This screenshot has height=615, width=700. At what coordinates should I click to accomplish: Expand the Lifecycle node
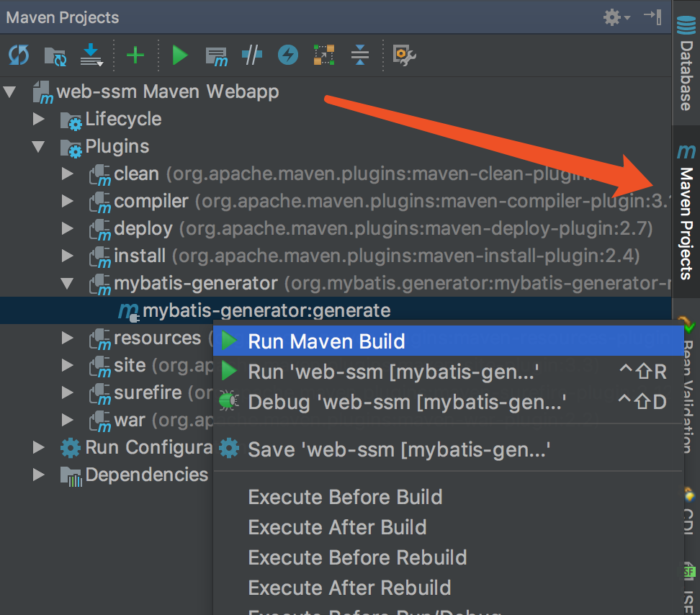(38, 119)
